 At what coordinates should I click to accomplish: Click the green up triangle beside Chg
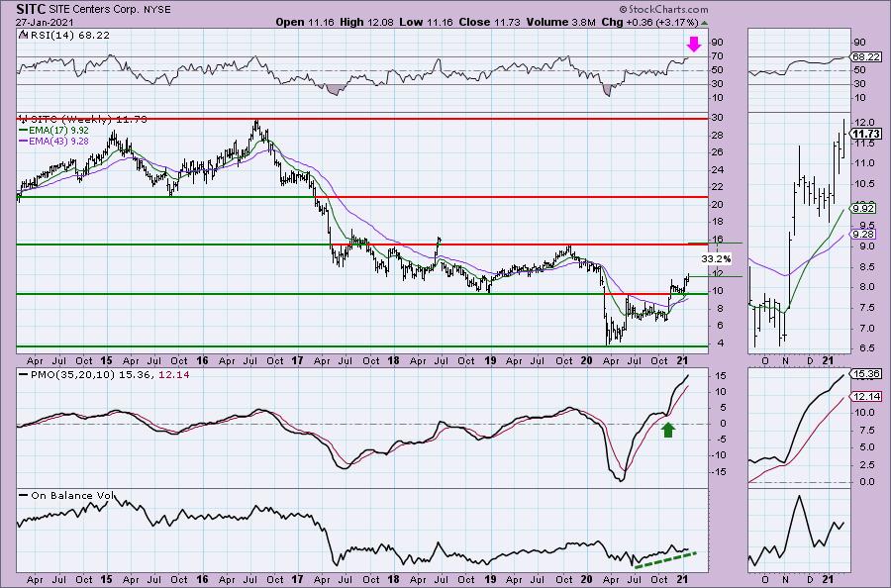click(x=705, y=23)
